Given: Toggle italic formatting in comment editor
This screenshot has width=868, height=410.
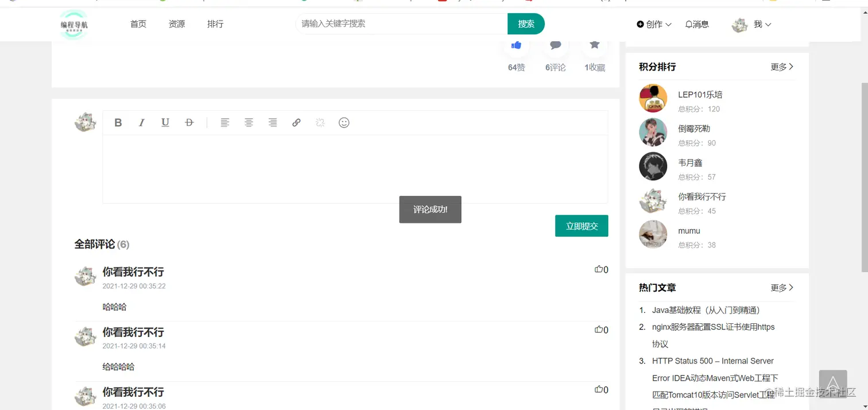Looking at the screenshot, I should (142, 122).
